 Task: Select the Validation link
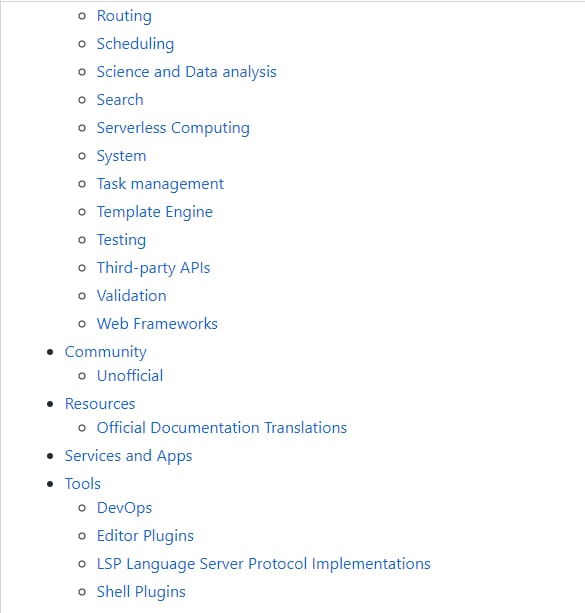pos(131,296)
